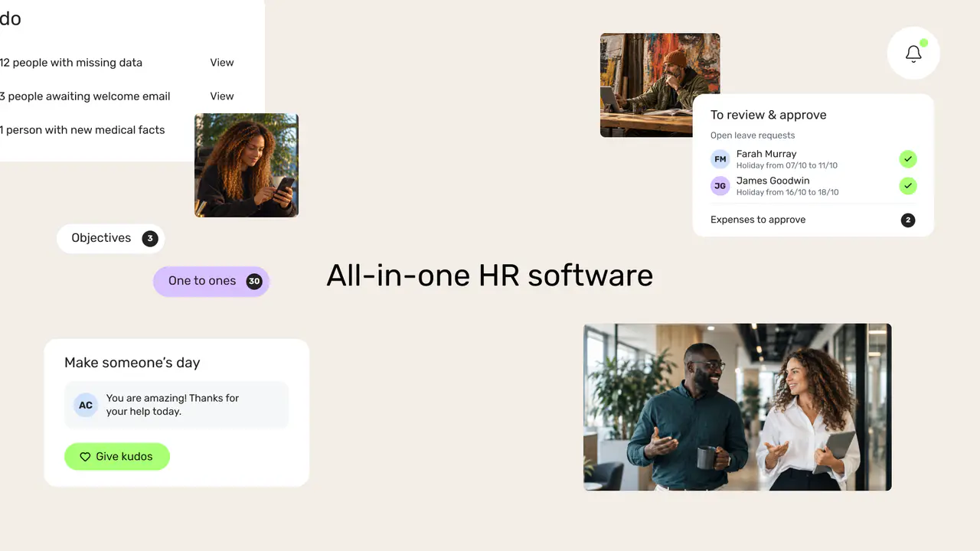The image size is (980, 551).
Task: Click the "To review & approve" heading
Action: [769, 115]
